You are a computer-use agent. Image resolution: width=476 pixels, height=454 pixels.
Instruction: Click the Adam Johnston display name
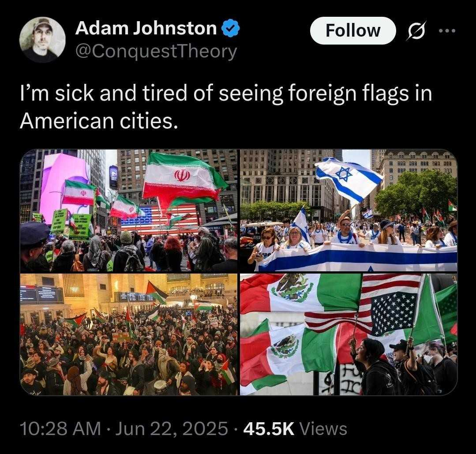146,28
